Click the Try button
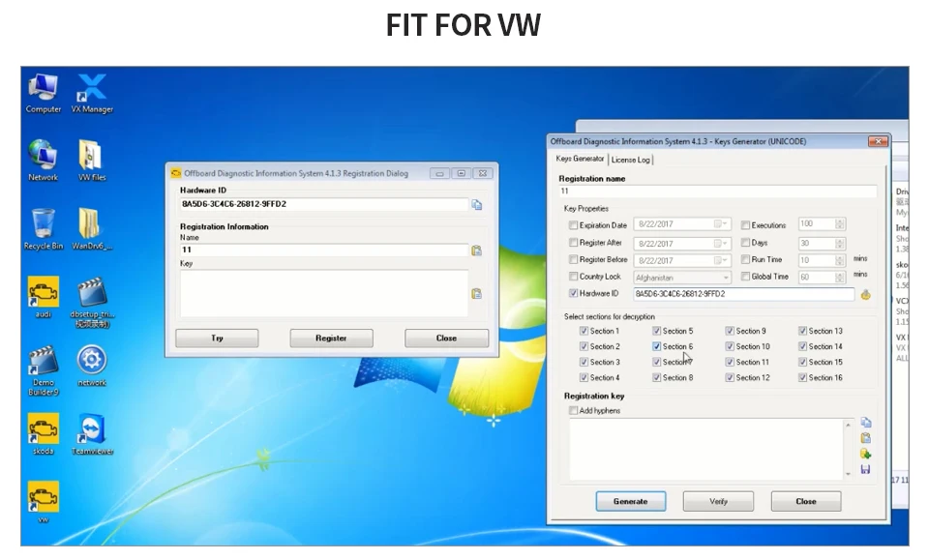 217,338
